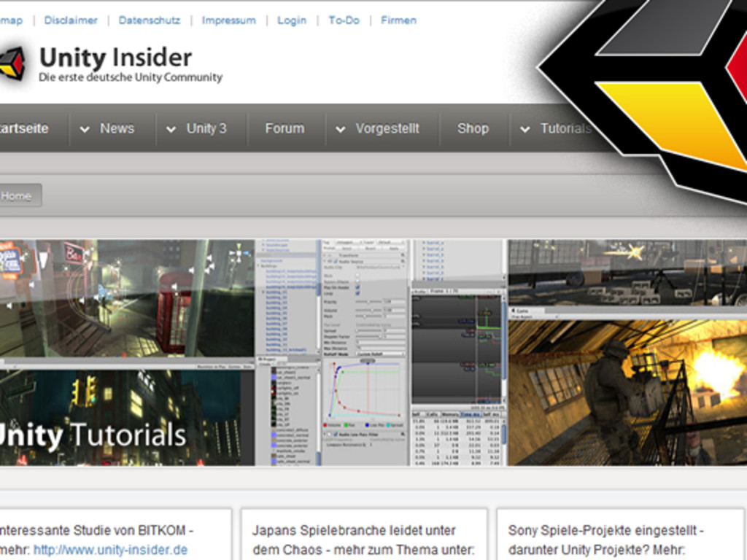
Task: Expand the Vorgestellt menu chevron
Action: click(x=340, y=129)
